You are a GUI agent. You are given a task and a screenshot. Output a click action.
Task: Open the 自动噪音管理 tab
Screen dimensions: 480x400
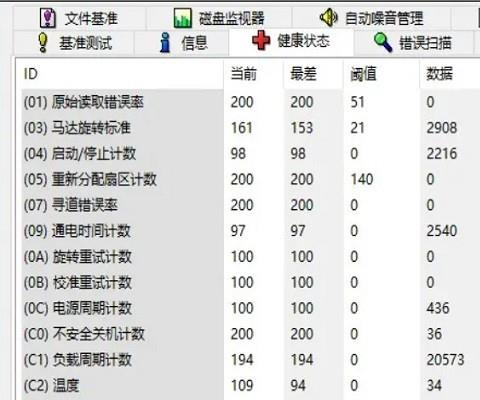(372, 18)
